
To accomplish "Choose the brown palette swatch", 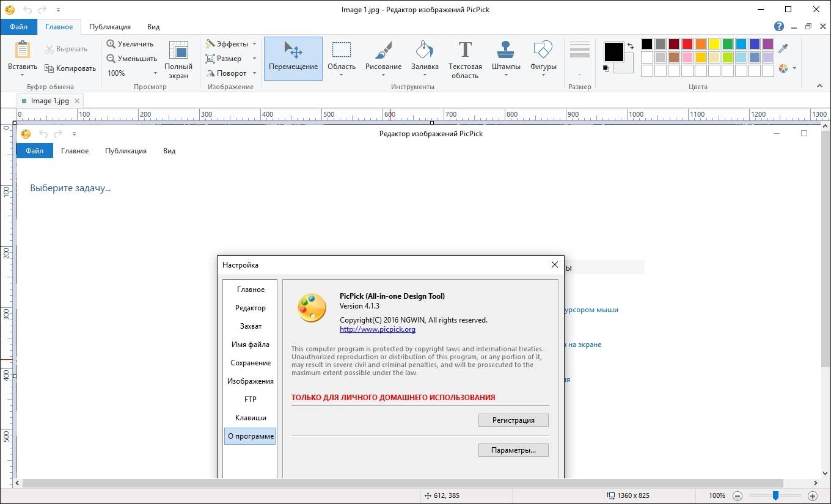I will coord(674,57).
